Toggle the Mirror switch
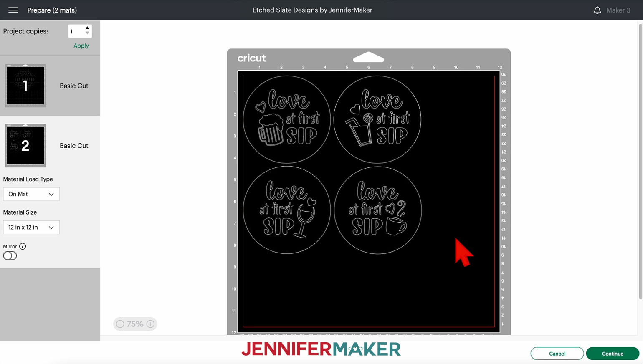The image size is (643, 364). point(10,256)
